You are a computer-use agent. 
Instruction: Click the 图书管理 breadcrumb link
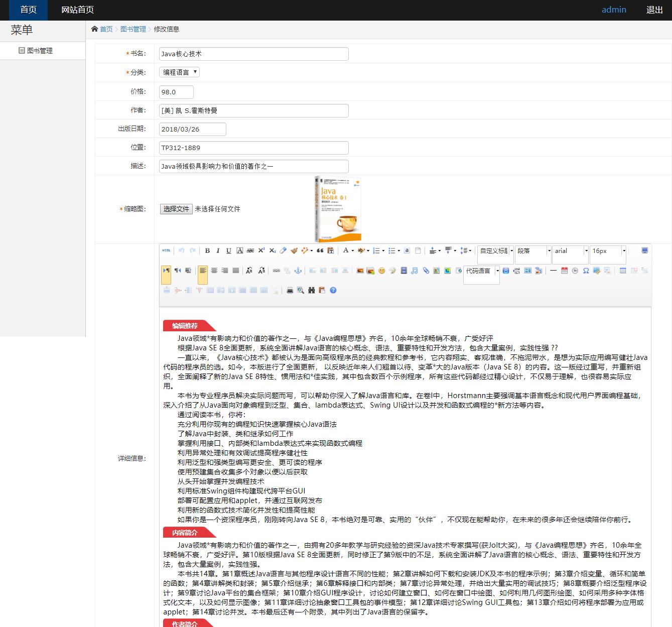tap(133, 29)
